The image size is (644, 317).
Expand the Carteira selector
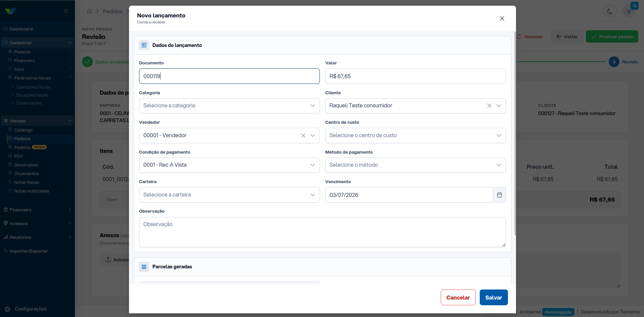[229, 195]
